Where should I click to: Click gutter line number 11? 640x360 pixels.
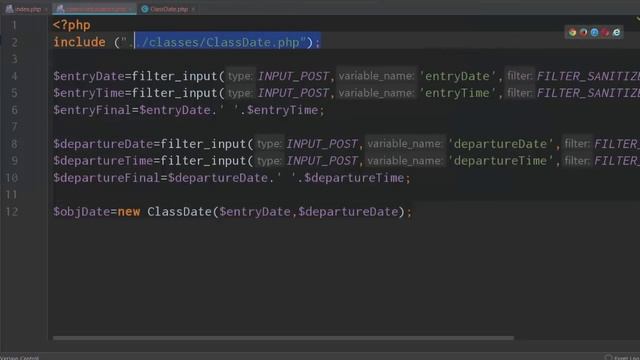tap(11, 195)
